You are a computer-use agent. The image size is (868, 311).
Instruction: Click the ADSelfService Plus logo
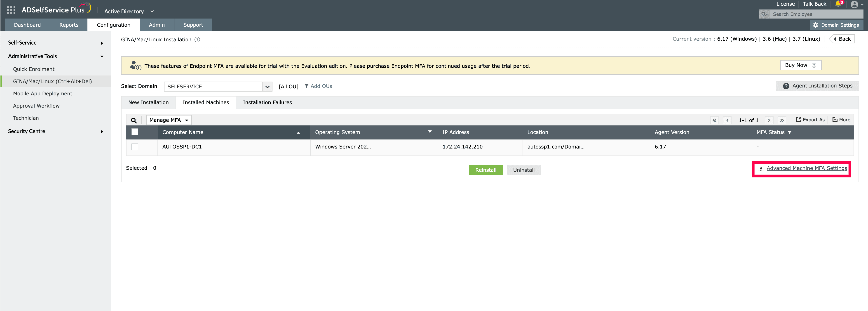pos(56,9)
